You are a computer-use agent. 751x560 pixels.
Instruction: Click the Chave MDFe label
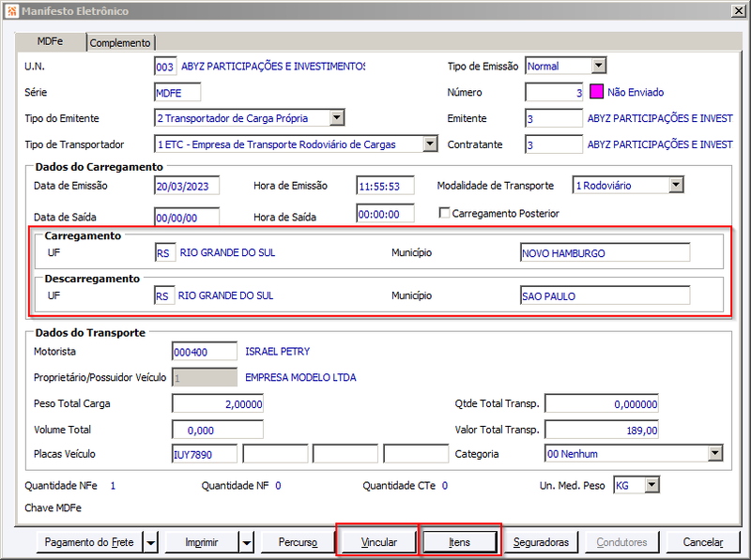click(x=54, y=507)
